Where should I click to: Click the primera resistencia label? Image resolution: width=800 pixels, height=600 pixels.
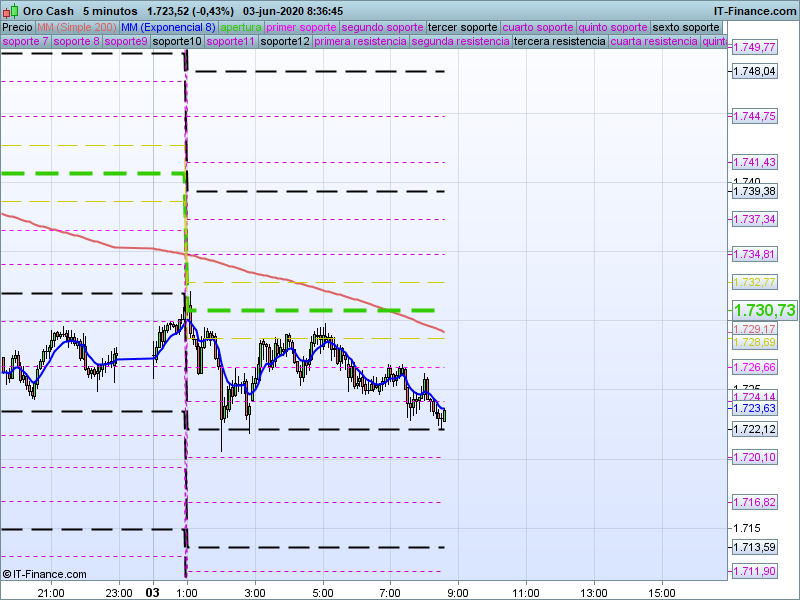[x=360, y=42]
